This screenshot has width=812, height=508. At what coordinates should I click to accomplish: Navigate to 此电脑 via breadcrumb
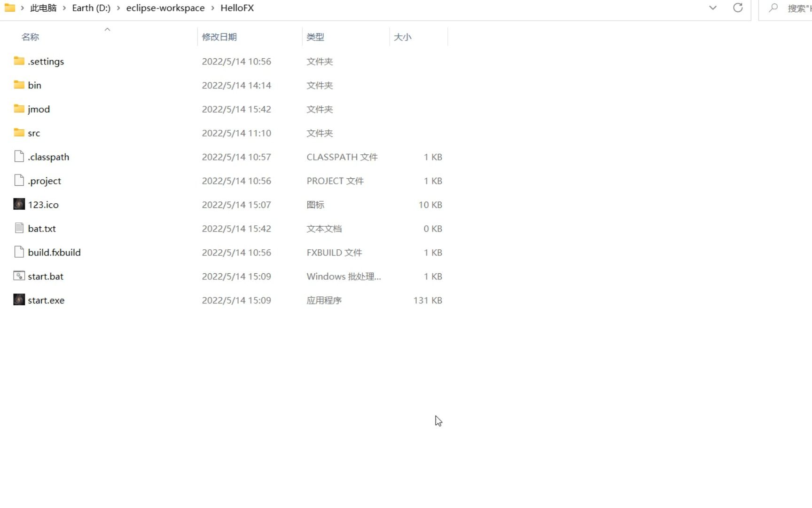43,8
